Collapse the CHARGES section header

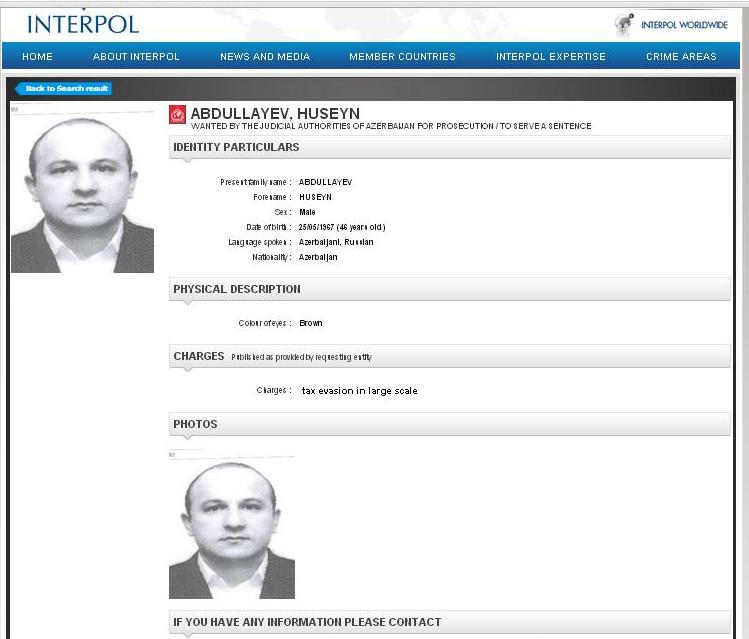pyautogui.click(x=449, y=356)
